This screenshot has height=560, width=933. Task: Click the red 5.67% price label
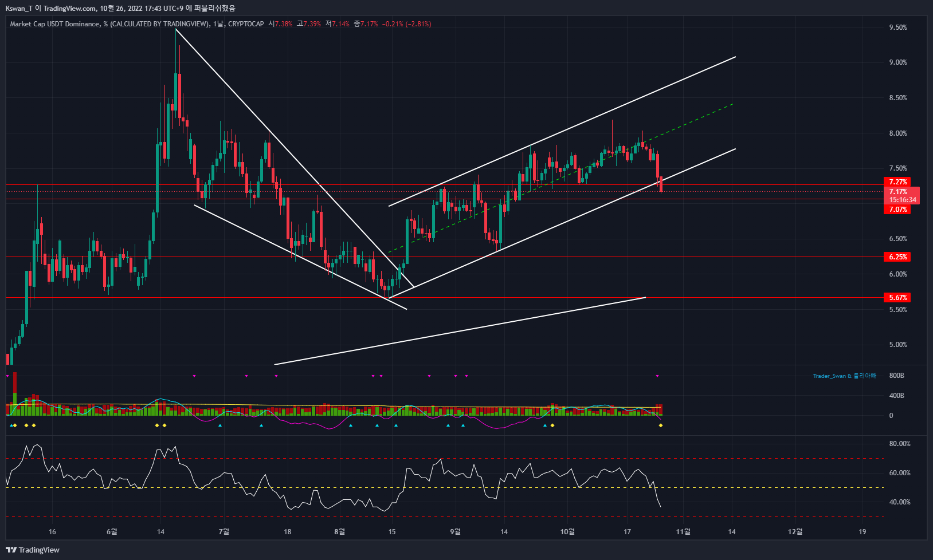pyautogui.click(x=897, y=298)
